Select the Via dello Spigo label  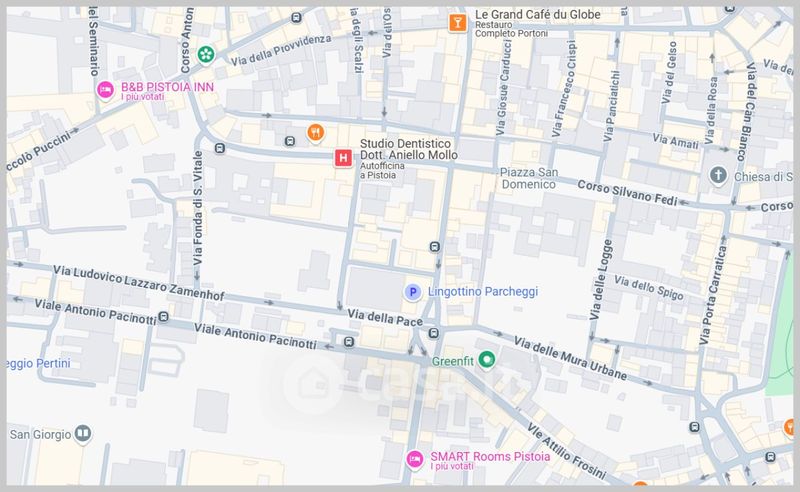coord(648,287)
